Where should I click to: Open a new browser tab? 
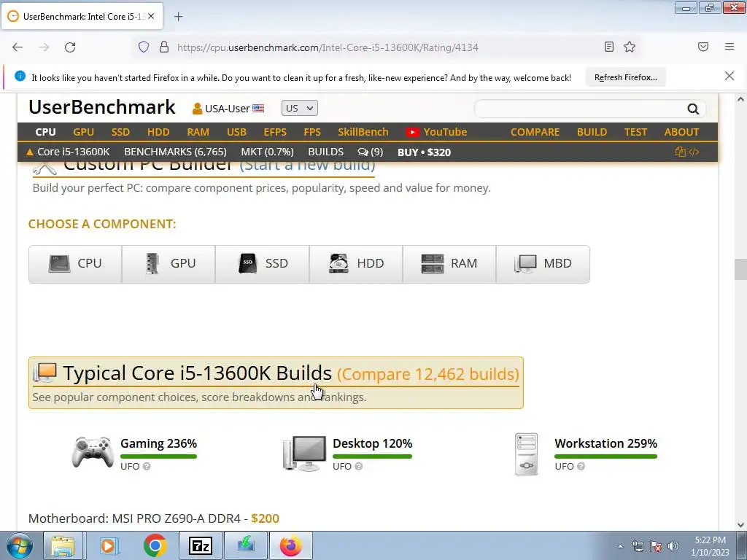click(178, 17)
